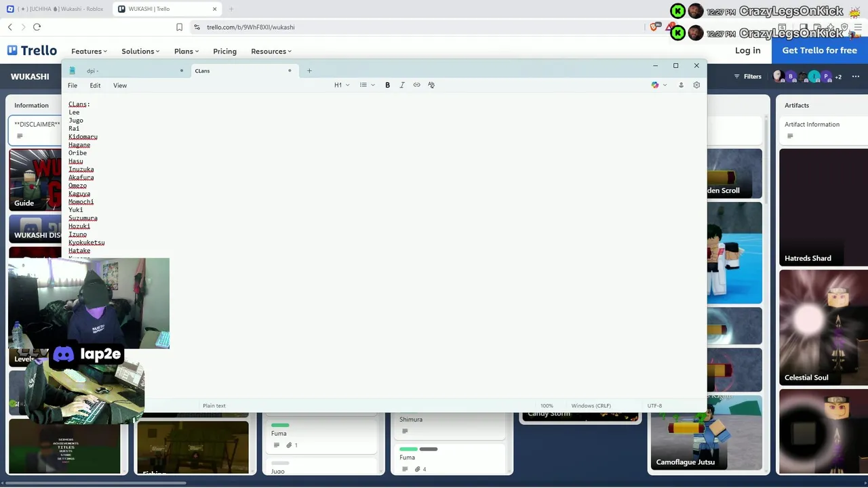Viewport: 868px width, 488px height.
Task: Click 'Suzumura' line in Notepad
Action: point(83,218)
